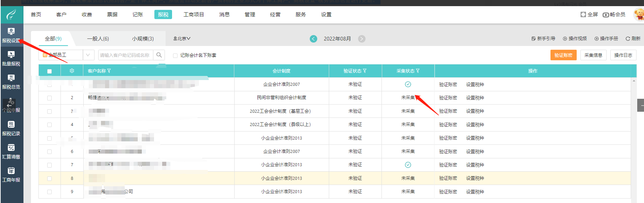
Task: Open 批量报税 in the sidebar
Action: (11, 58)
